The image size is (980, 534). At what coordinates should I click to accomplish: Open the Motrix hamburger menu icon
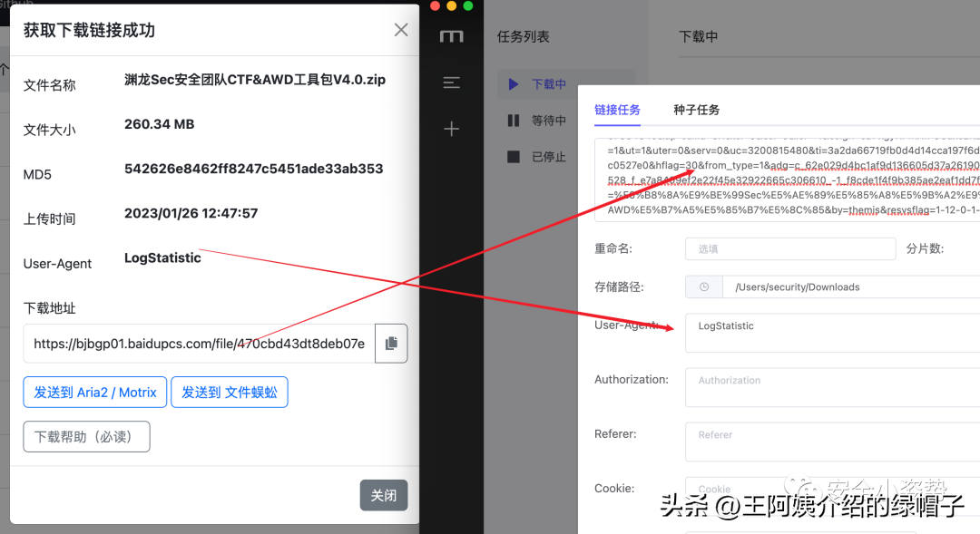click(x=451, y=83)
